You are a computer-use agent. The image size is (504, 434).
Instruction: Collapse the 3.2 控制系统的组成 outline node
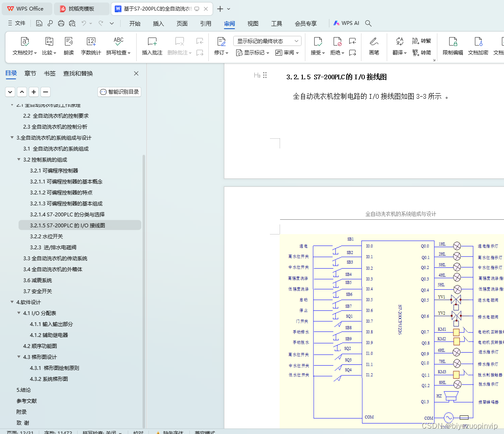19,159
